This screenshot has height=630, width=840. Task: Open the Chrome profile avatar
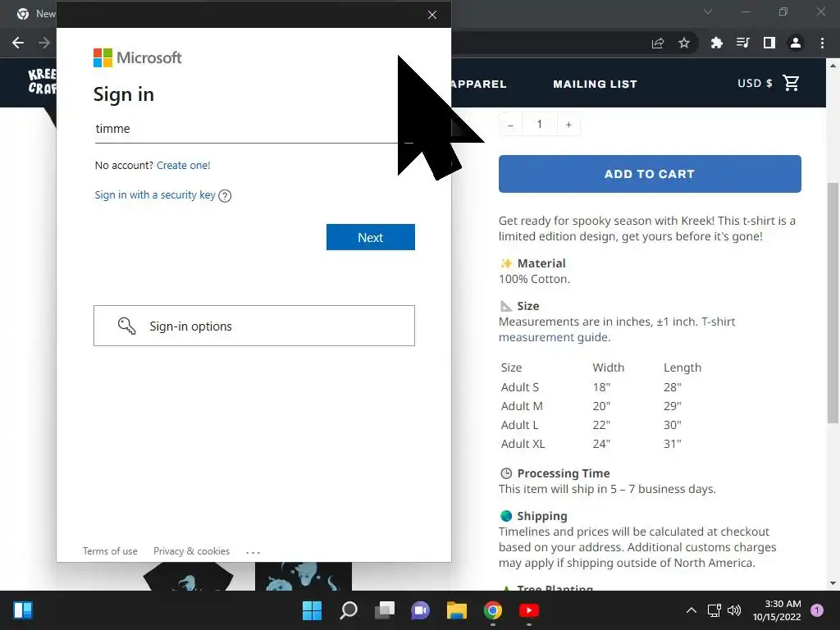click(x=796, y=43)
